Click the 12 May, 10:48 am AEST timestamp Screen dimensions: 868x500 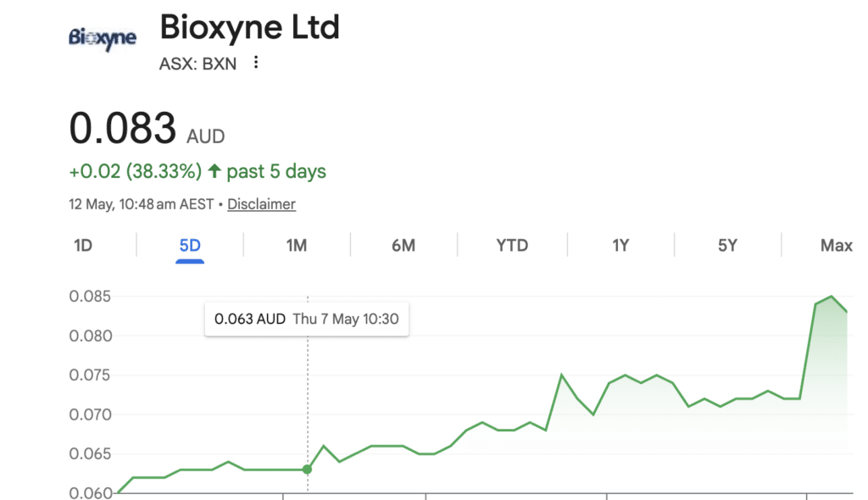[142, 204]
